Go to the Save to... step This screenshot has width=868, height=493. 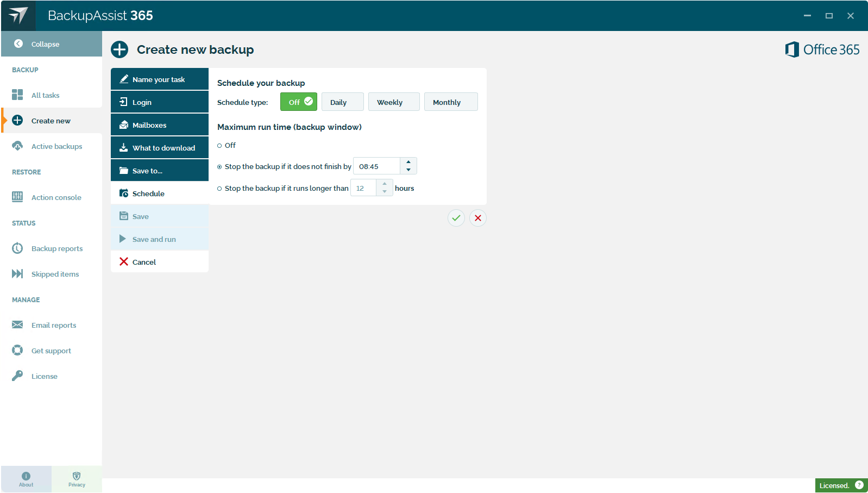pos(160,170)
